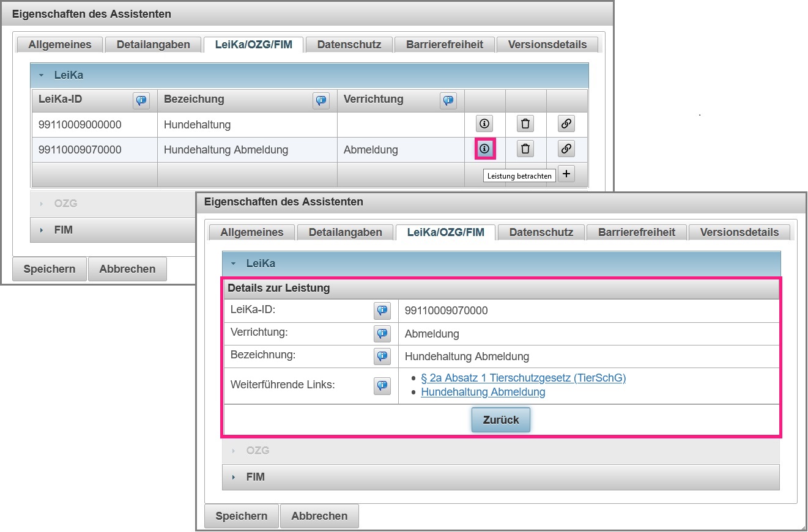
Task: Open info help next to Weiterführende Links field
Action: [382, 386]
